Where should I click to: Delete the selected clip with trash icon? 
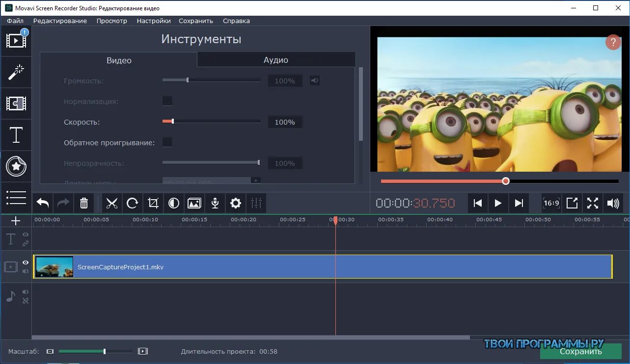pos(84,203)
